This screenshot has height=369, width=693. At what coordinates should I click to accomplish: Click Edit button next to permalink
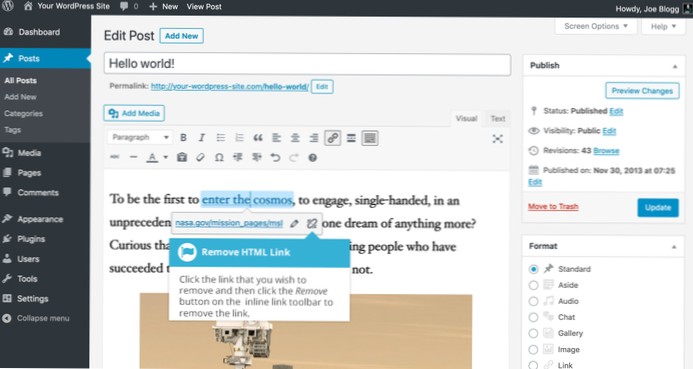(322, 87)
